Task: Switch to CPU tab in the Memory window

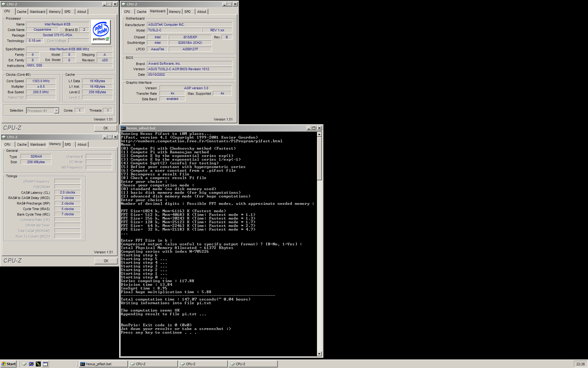Action: [x=7, y=144]
